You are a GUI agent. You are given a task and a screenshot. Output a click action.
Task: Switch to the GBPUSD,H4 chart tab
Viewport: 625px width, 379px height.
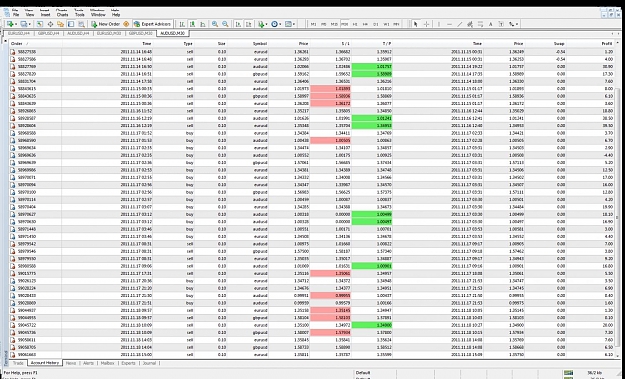point(48,33)
